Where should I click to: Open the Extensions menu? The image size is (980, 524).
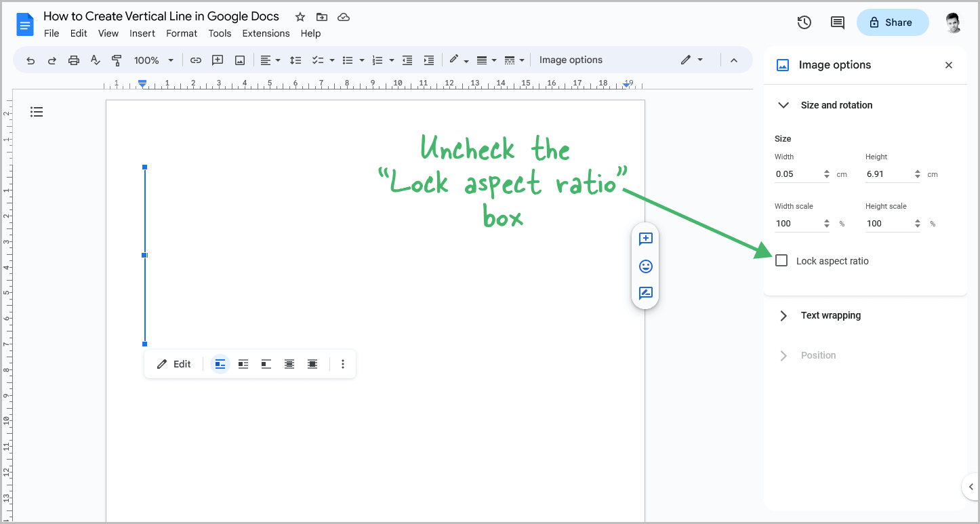(266, 33)
